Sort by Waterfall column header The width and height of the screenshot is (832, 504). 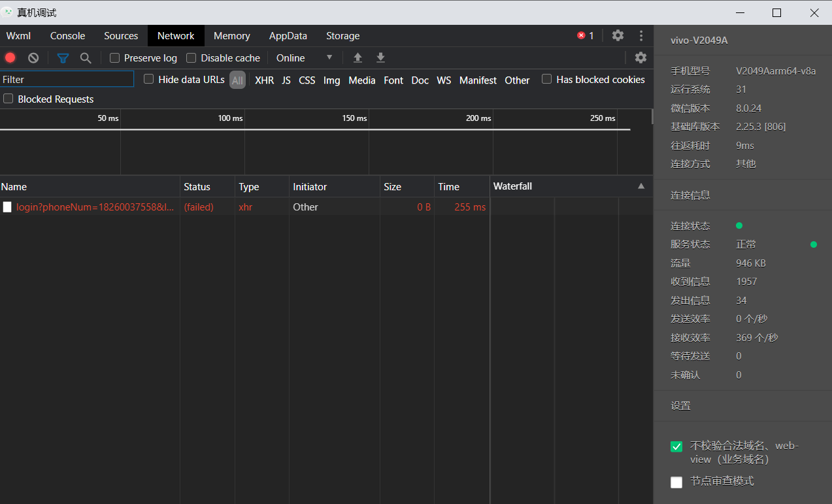coord(571,186)
